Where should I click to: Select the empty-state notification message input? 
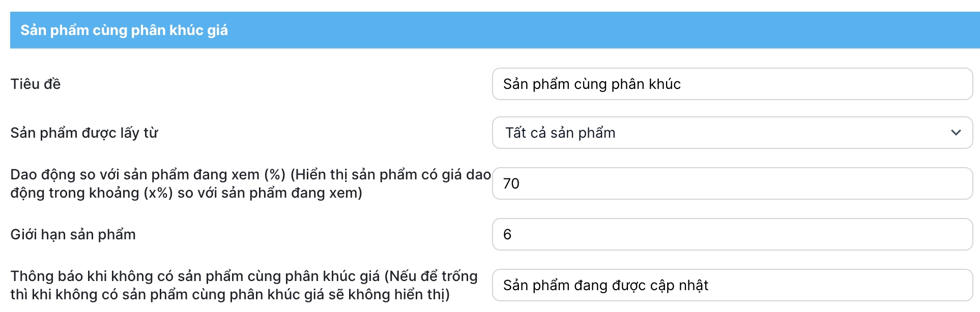click(732, 285)
